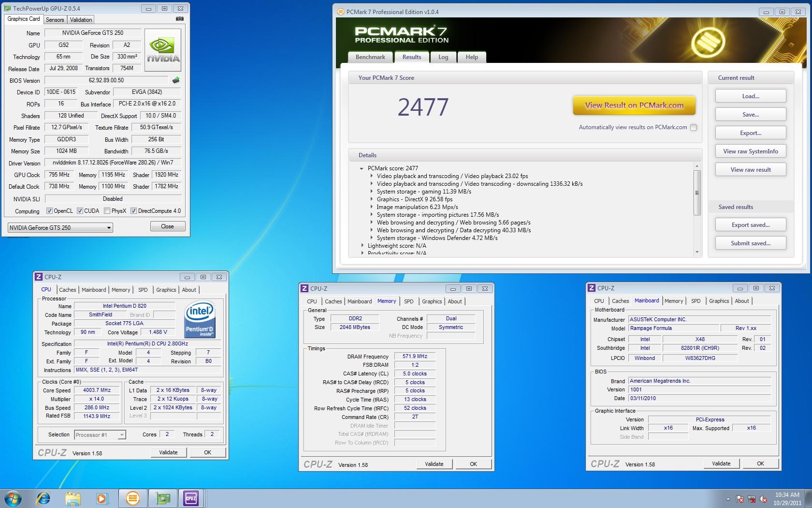The width and height of the screenshot is (812, 508).
Task: Click the CPU-Z title icon of the Mainboard window
Action: pos(592,288)
